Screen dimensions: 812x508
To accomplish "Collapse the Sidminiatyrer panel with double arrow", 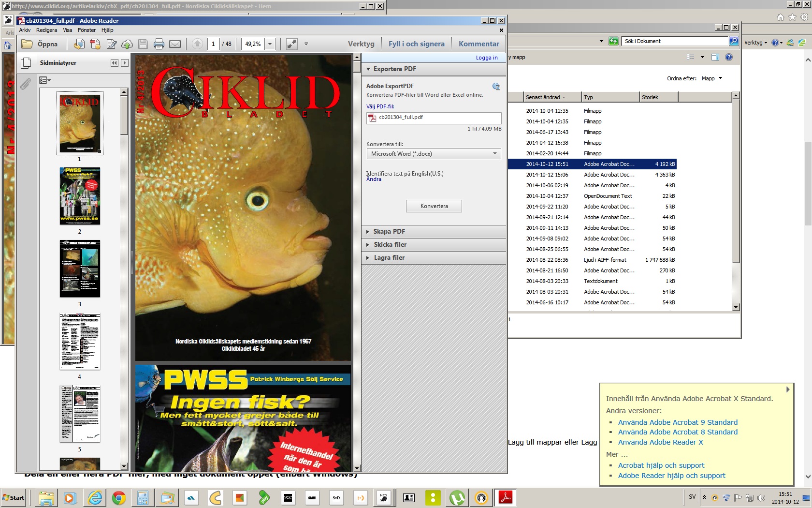I will (115, 63).
